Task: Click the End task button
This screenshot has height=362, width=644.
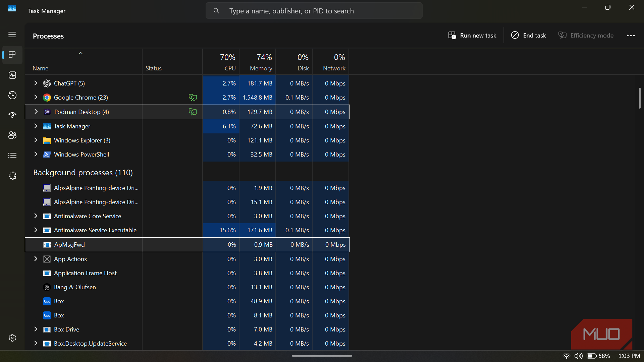Action: point(529,36)
